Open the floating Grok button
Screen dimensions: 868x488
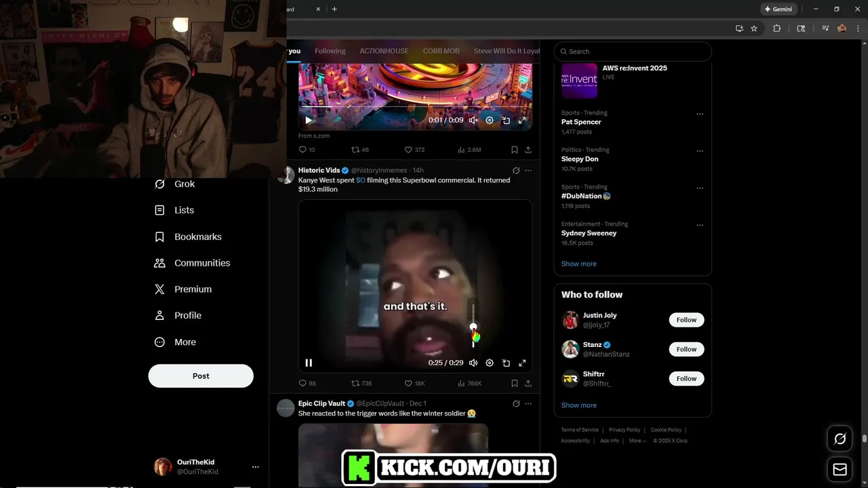pos(840,439)
